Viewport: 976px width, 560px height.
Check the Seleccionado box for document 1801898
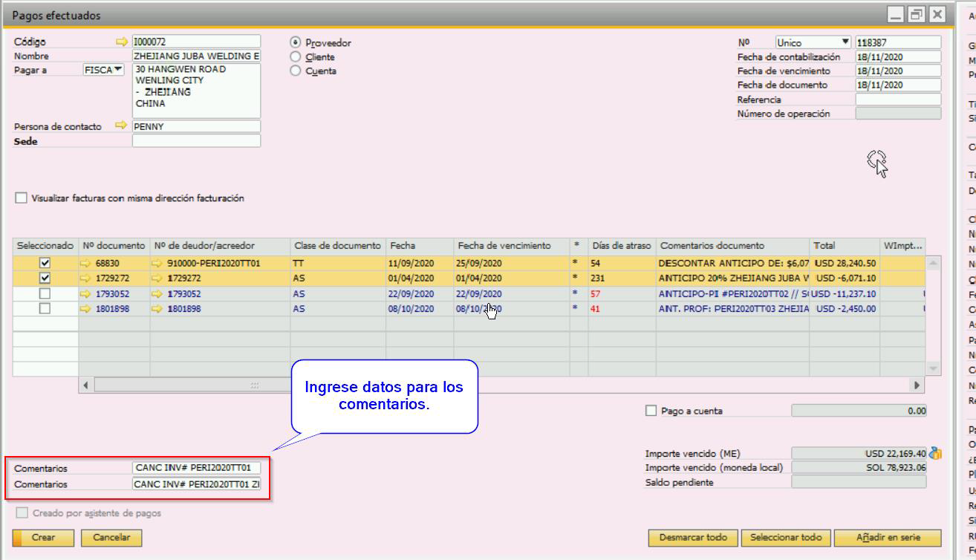click(x=45, y=309)
